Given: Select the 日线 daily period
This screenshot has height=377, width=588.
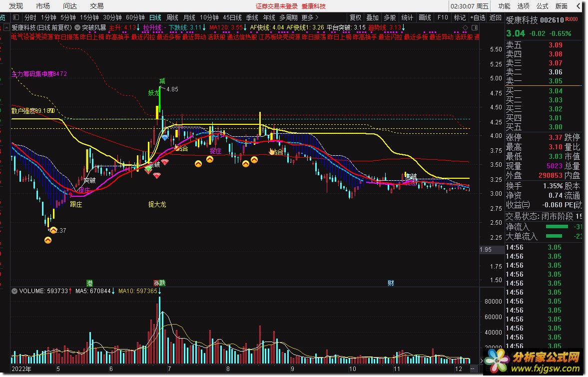Looking at the screenshot, I should [155, 17].
